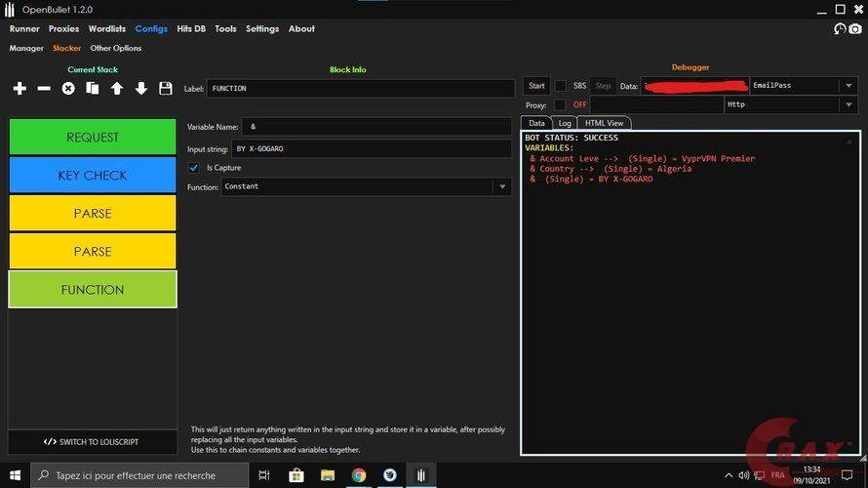
Task: Click the Debugger Data input field
Action: pyautogui.click(x=695, y=86)
